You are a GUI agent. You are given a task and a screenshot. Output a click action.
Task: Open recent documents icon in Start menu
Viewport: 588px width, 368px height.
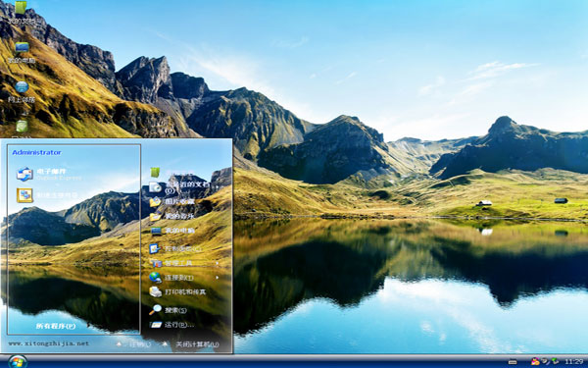click(155, 187)
